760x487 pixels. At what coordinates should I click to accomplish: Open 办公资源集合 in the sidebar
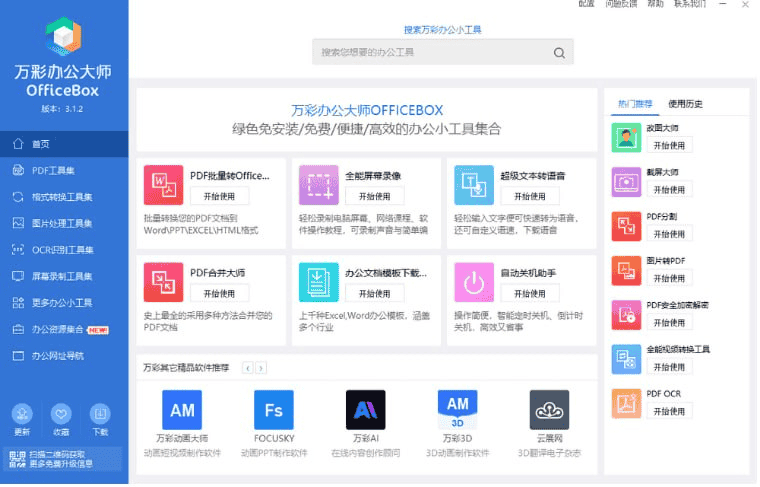pyautogui.click(x=64, y=330)
